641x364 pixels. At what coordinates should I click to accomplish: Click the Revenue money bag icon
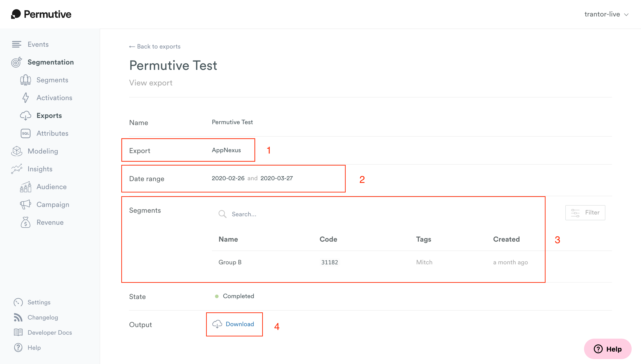tap(26, 222)
